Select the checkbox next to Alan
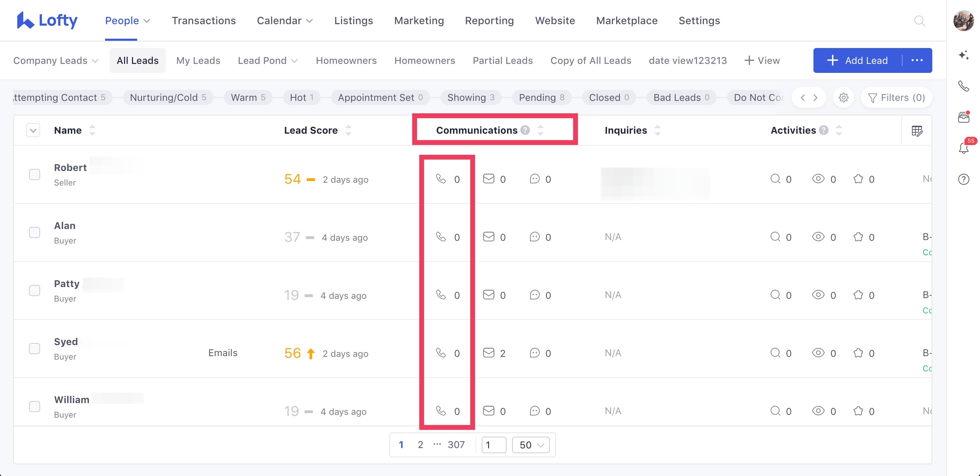 [35, 232]
